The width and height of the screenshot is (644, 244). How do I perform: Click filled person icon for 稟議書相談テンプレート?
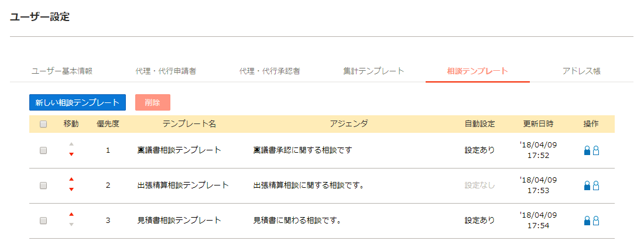[587, 151]
